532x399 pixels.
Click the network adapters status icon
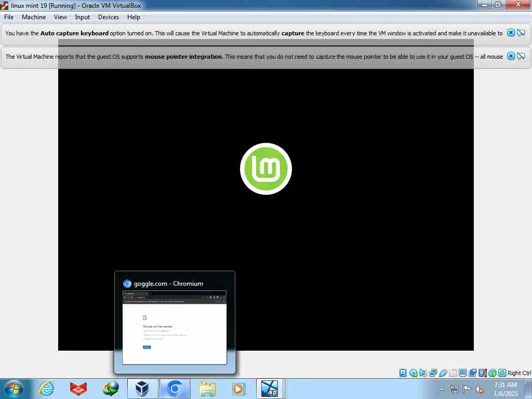point(433,373)
